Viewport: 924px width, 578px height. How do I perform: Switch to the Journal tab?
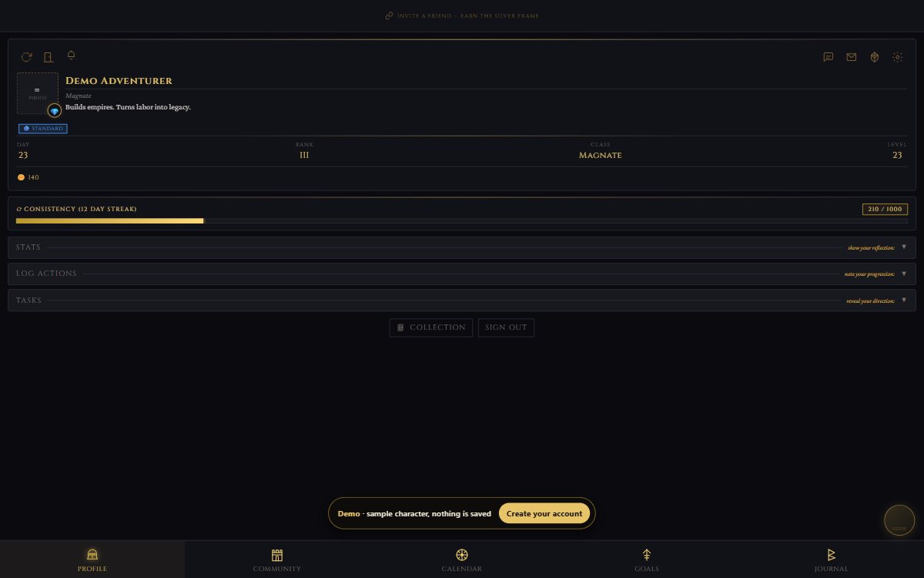click(832, 560)
